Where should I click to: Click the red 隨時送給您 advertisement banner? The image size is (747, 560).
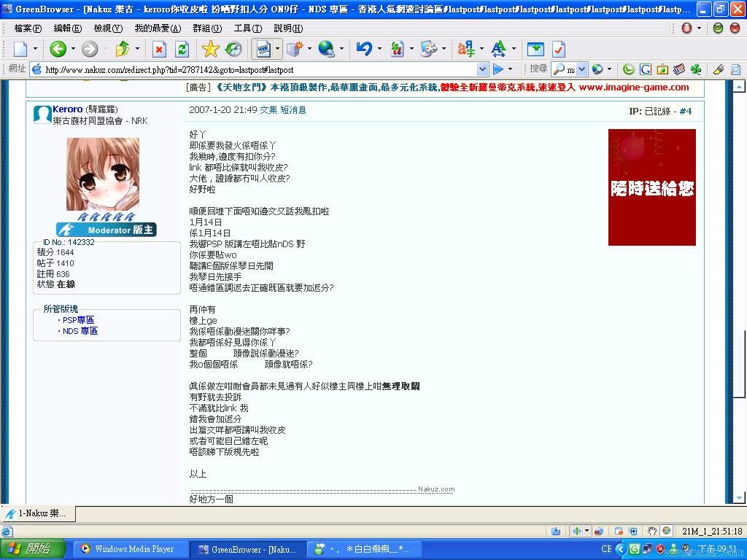pos(651,187)
